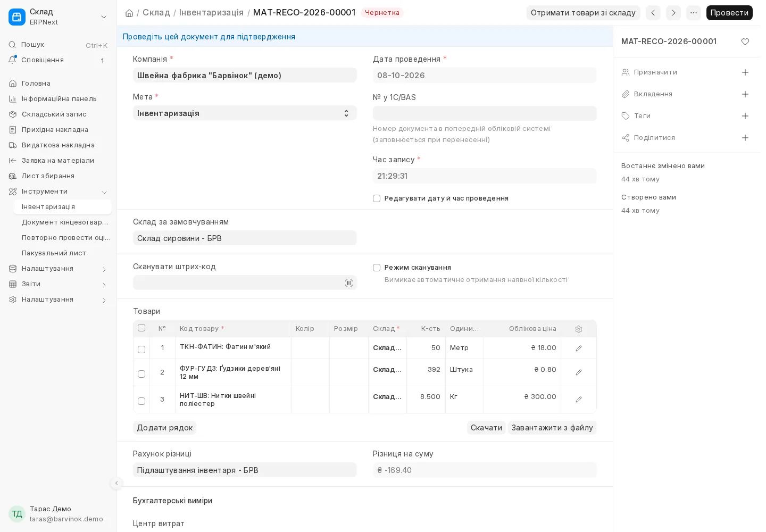Open table column settings gear
This screenshot has width=766, height=532.
[579, 329]
